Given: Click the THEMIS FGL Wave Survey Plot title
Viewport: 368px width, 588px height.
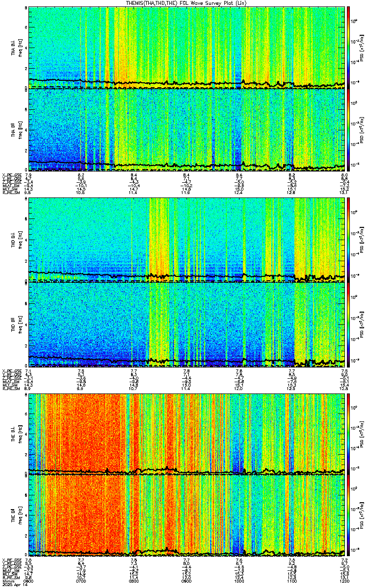Looking at the screenshot, I should 186,3.
